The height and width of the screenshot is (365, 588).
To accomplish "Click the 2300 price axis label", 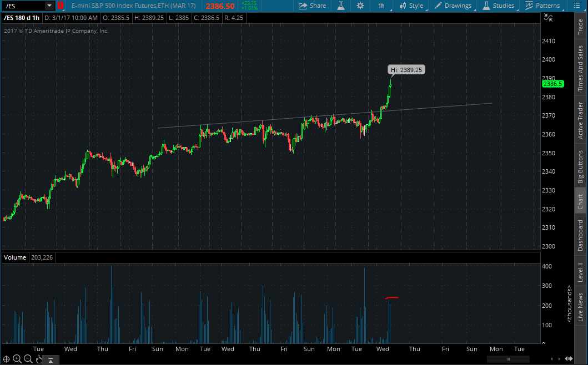I will coord(549,247).
